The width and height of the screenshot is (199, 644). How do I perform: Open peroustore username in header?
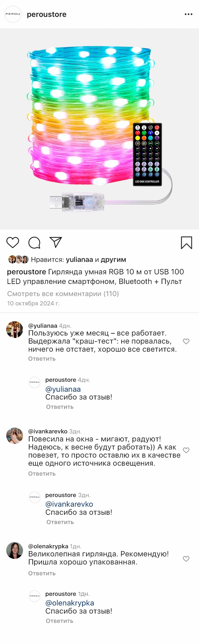pyautogui.click(x=47, y=15)
